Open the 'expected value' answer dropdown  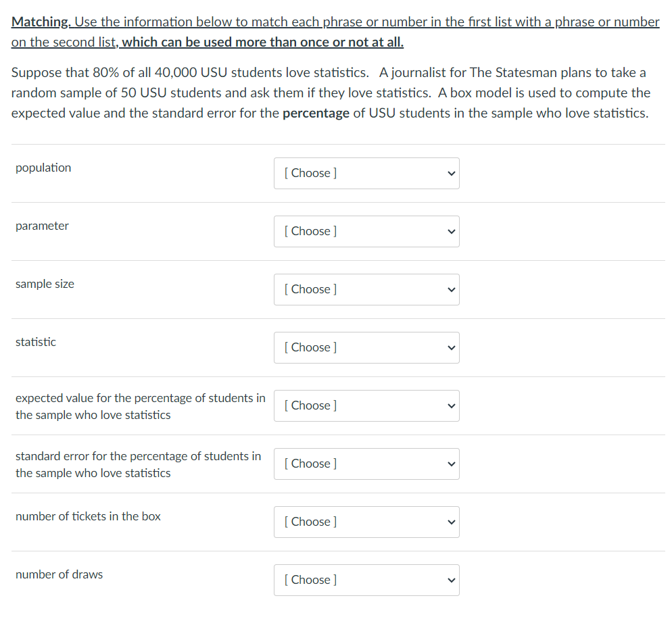click(x=366, y=405)
